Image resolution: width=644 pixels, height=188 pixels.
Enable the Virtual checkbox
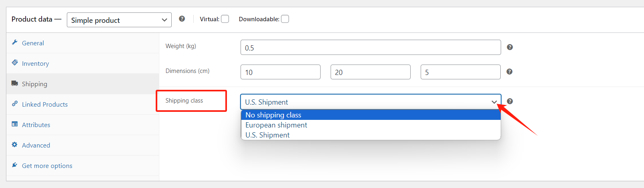[x=225, y=19]
